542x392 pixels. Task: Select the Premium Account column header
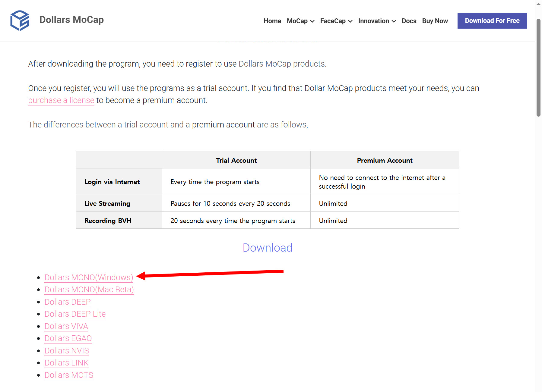385,160
